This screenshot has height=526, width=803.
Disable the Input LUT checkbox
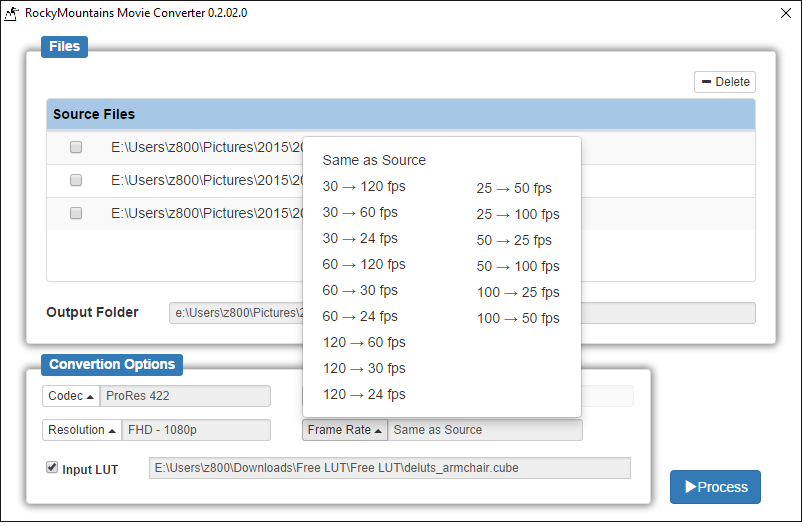[x=52, y=468]
